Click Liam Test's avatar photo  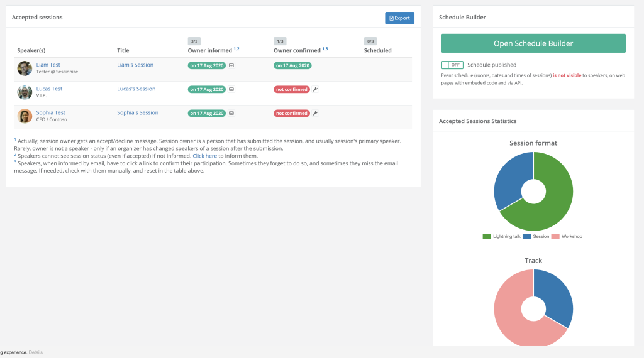coord(25,68)
